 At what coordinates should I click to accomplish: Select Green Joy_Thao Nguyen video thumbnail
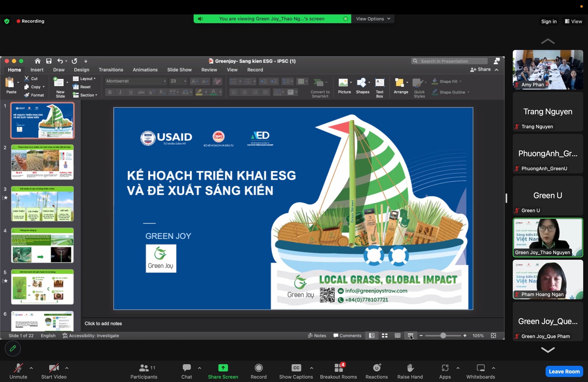(548, 237)
